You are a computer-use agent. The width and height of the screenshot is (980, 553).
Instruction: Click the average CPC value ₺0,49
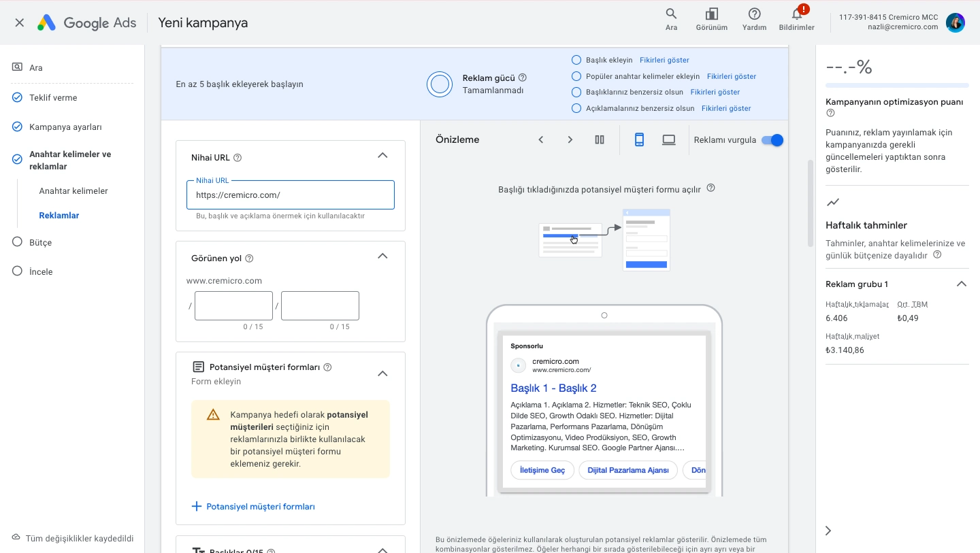click(908, 318)
